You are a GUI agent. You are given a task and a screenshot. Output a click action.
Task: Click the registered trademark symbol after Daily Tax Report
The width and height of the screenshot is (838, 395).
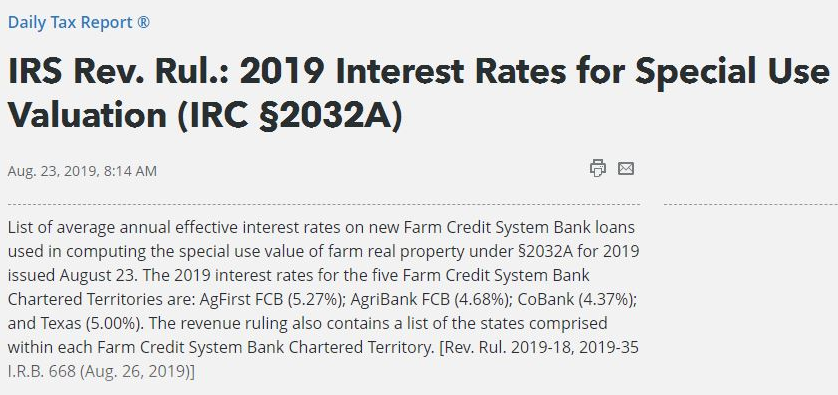143,22
